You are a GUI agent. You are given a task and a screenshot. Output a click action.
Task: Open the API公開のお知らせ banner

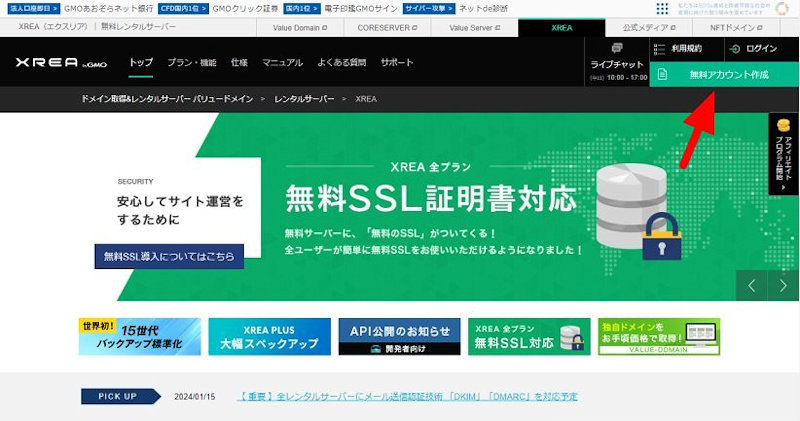click(x=399, y=337)
